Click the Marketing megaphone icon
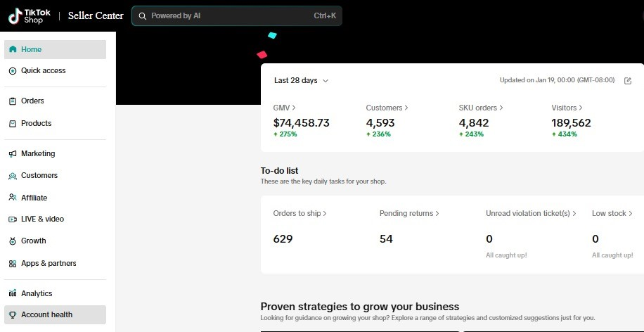The height and width of the screenshot is (332, 644). (13, 154)
